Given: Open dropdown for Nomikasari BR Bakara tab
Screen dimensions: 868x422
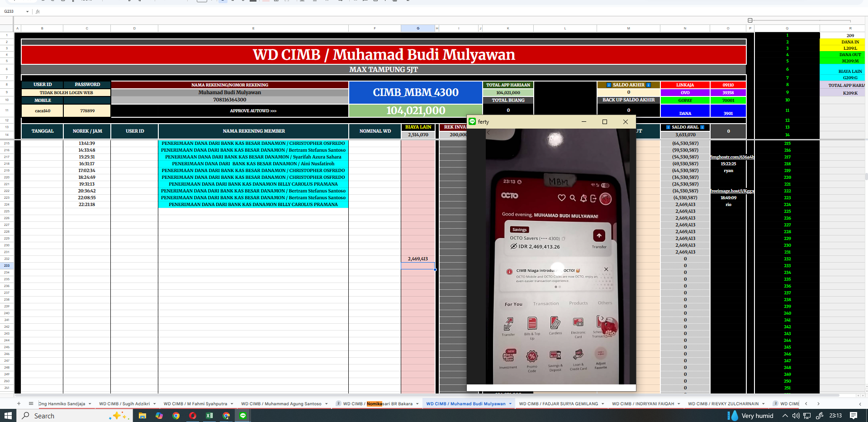Looking at the screenshot, I should (x=417, y=404).
